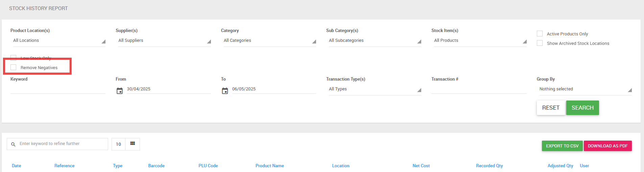Open the column grid view icon
Image resolution: width=644 pixels, height=172 pixels.
point(133,144)
